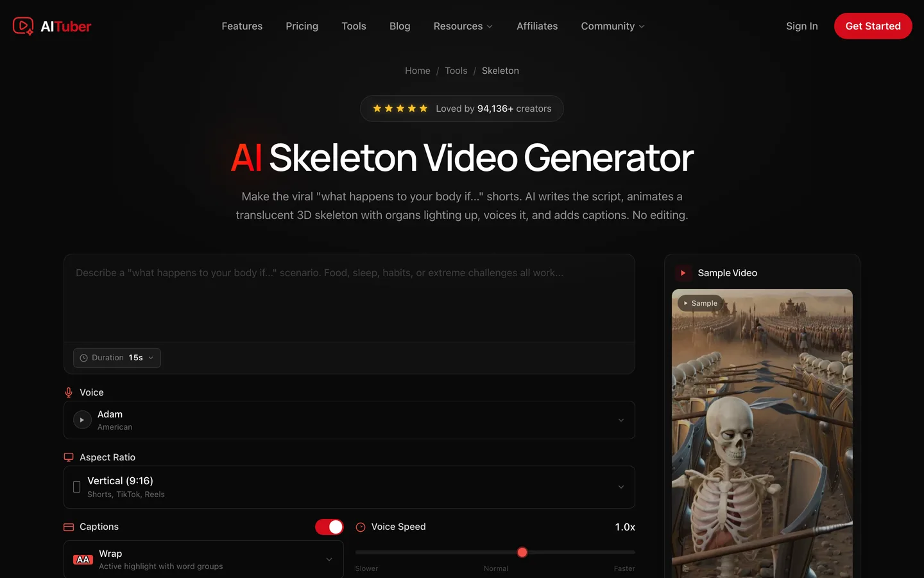Click the clock icon in Duration selector
The height and width of the screenshot is (578, 924).
click(83, 358)
